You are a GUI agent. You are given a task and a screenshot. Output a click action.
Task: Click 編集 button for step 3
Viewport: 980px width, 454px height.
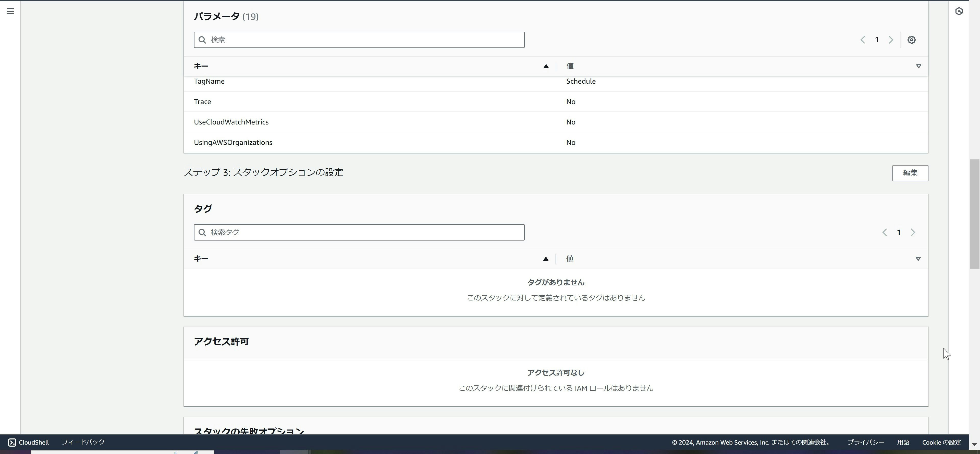coord(910,173)
